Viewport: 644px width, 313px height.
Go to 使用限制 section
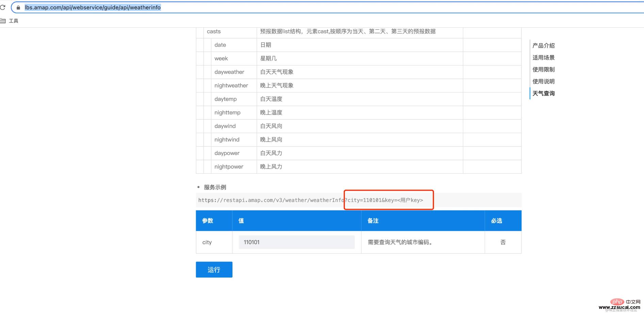point(544,69)
